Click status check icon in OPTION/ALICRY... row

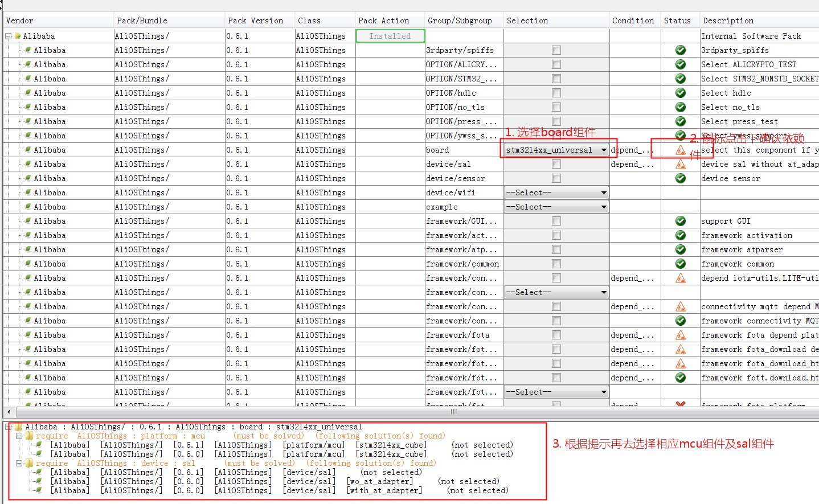[x=680, y=64]
